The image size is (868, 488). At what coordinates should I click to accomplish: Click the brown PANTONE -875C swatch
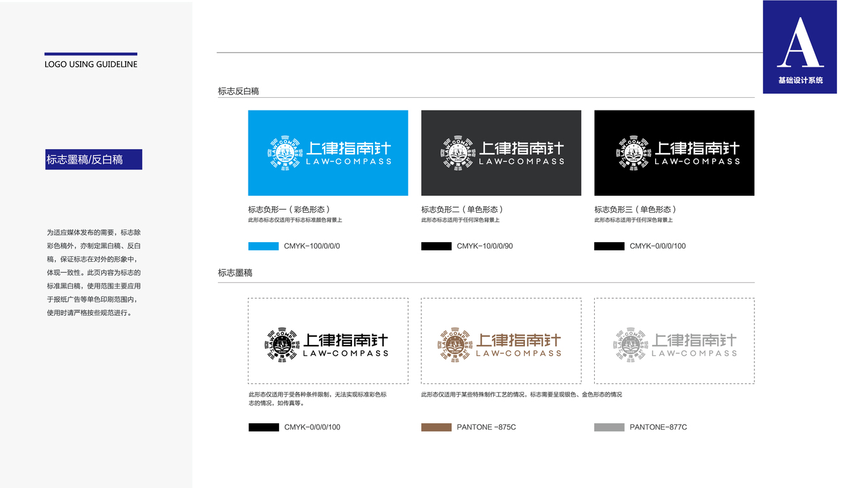437,427
